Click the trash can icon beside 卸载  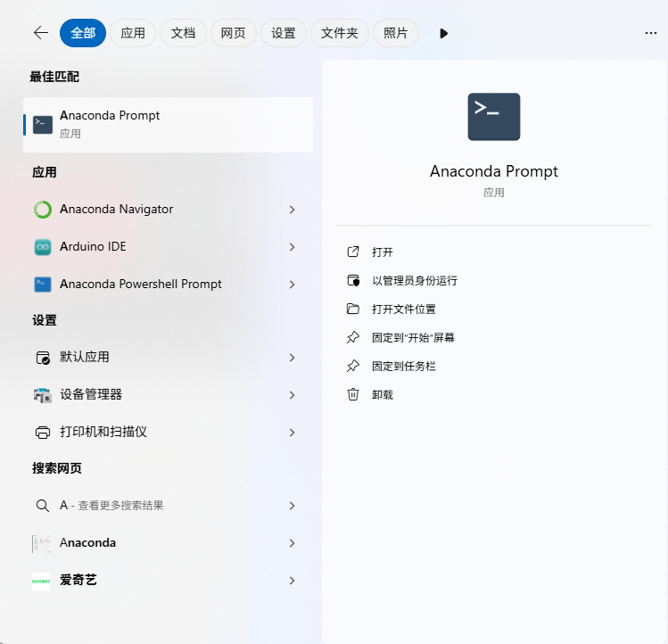point(353,394)
